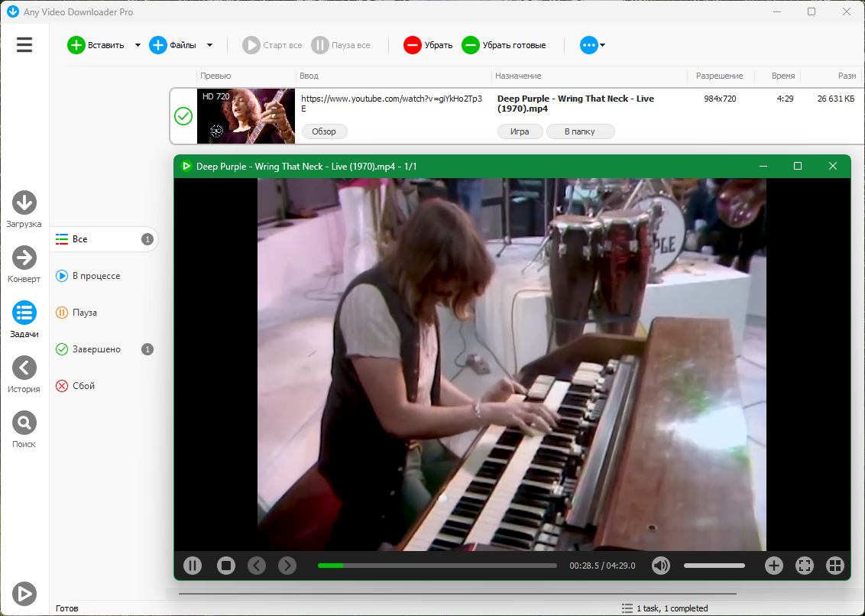The width and height of the screenshot is (865, 616).
Task: Seek within the video progress bar
Action: click(x=437, y=566)
